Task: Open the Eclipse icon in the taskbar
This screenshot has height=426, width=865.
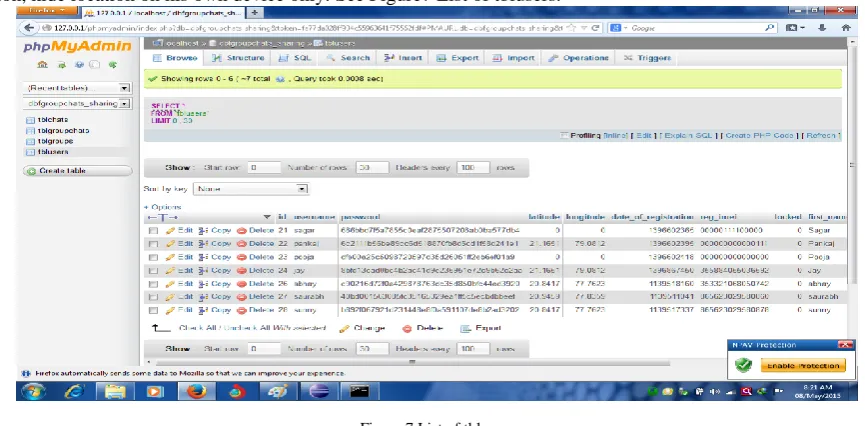Action: tap(318, 391)
